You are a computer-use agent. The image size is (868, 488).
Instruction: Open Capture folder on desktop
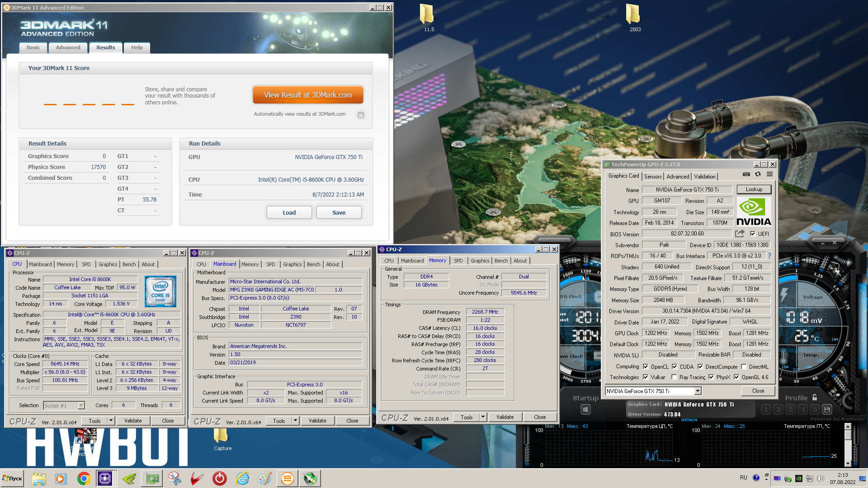[x=222, y=439]
